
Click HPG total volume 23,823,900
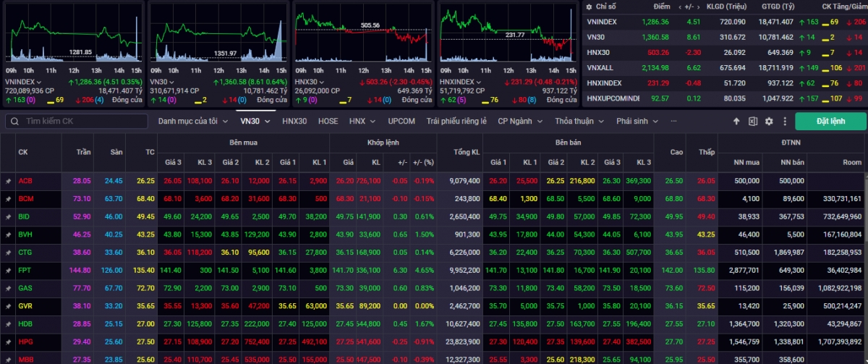(464, 342)
